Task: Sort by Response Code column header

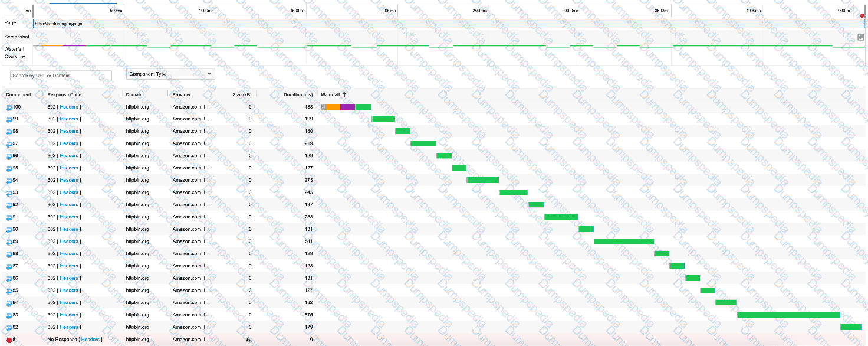Action: point(64,94)
